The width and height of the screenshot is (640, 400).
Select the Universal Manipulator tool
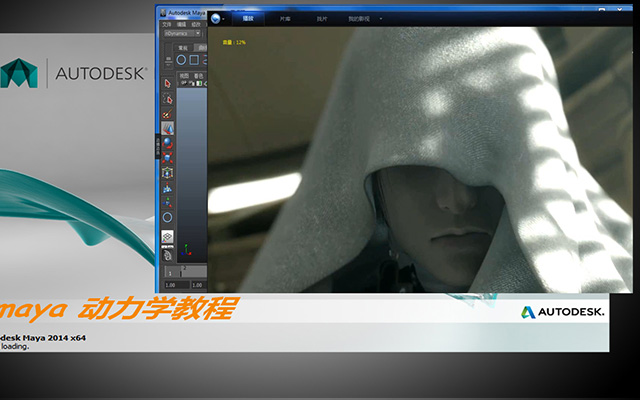(167, 173)
